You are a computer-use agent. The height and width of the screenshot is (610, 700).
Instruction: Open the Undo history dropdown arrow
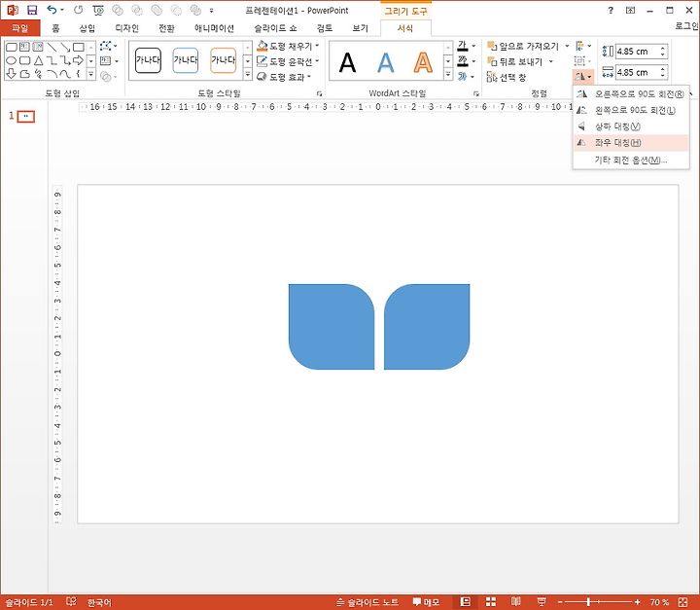[x=62, y=10]
